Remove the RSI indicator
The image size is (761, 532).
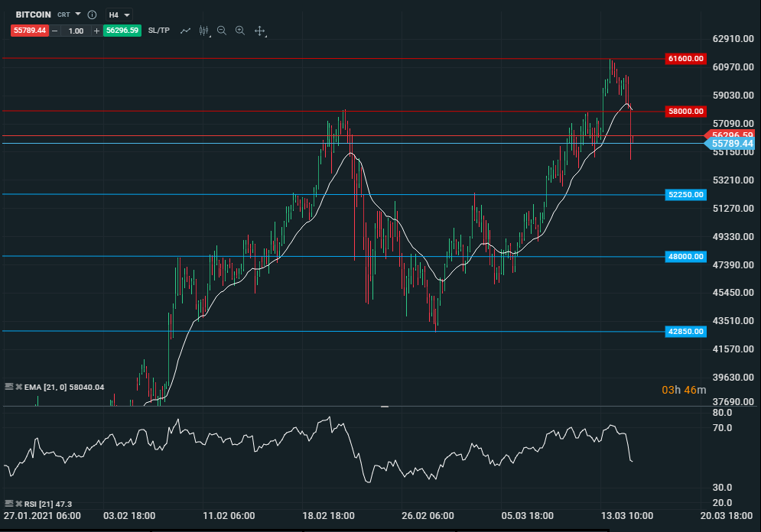(19, 504)
